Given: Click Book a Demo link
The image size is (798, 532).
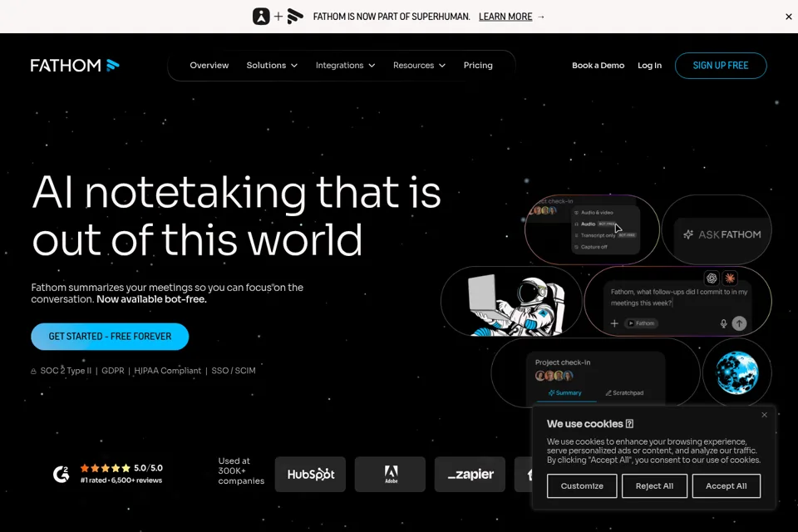Looking at the screenshot, I should (598, 65).
